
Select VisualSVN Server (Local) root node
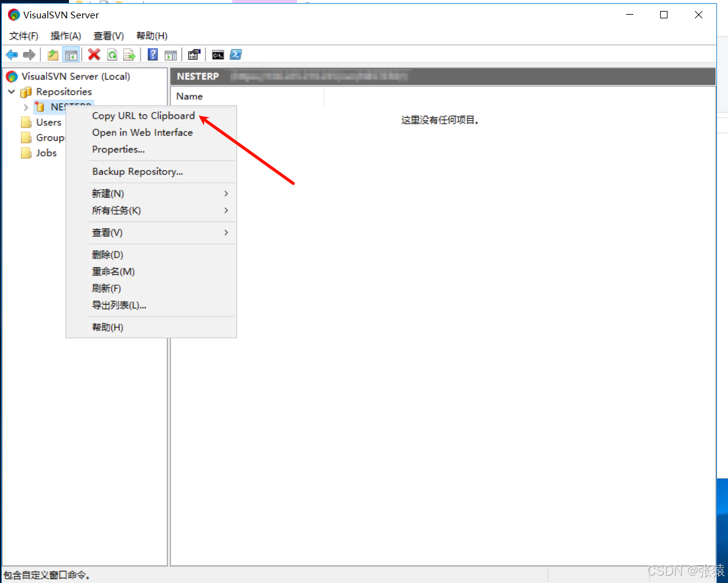click(x=76, y=76)
